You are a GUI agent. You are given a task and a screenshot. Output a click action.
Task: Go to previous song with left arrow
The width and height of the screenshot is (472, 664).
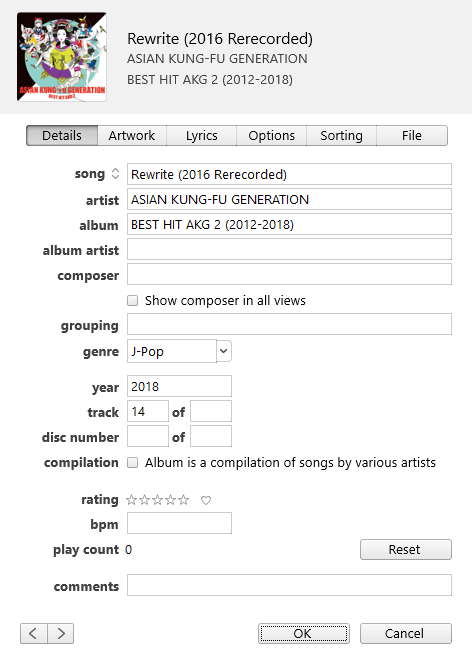tap(34, 634)
